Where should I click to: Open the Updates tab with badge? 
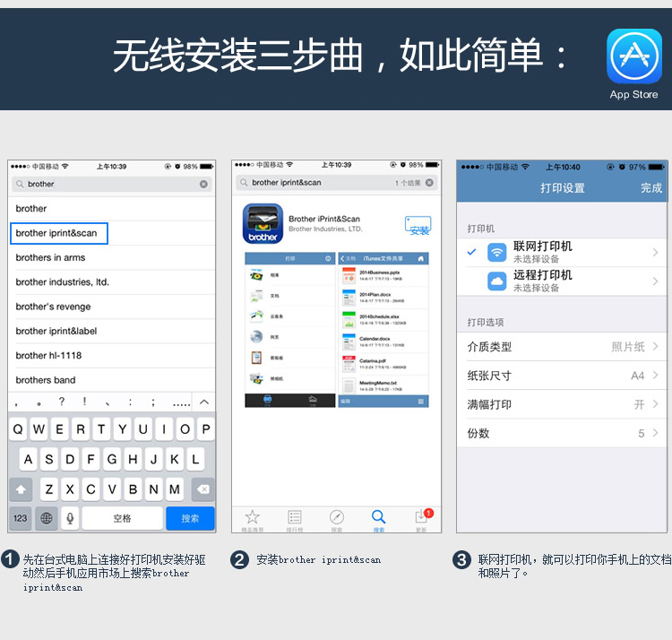click(x=422, y=520)
